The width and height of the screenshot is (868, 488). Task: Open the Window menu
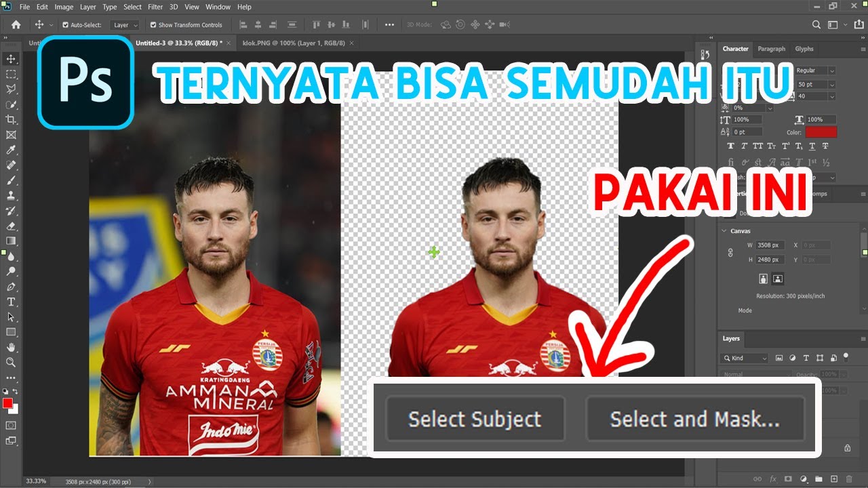218,7
